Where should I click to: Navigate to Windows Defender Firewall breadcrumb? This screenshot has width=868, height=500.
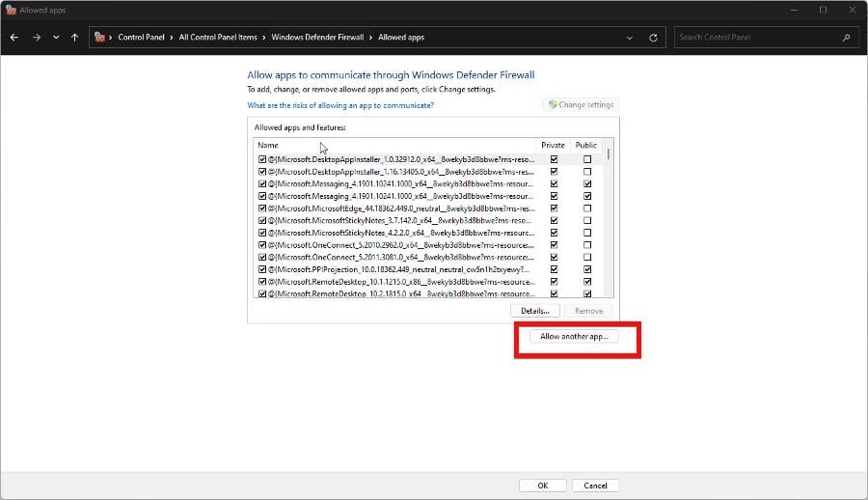point(317,37)
